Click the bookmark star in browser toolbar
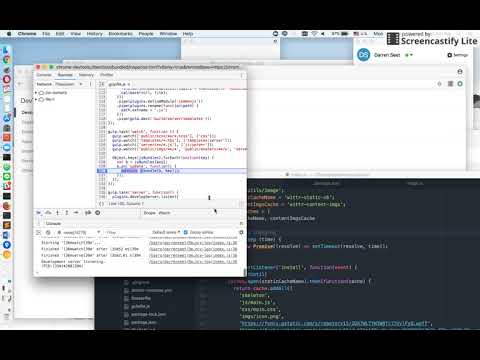The width and height of the screenshot is (480, 360). (x=439, y=84)
